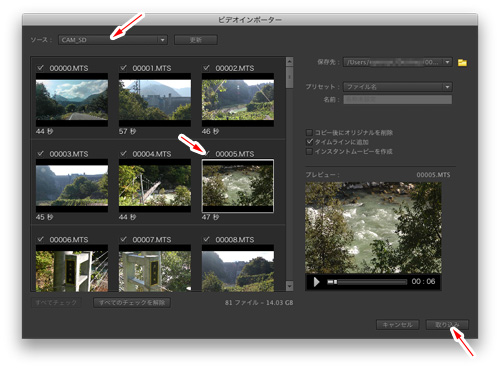Select the 00006.MTS thumbnail

(x=72, y=268)
